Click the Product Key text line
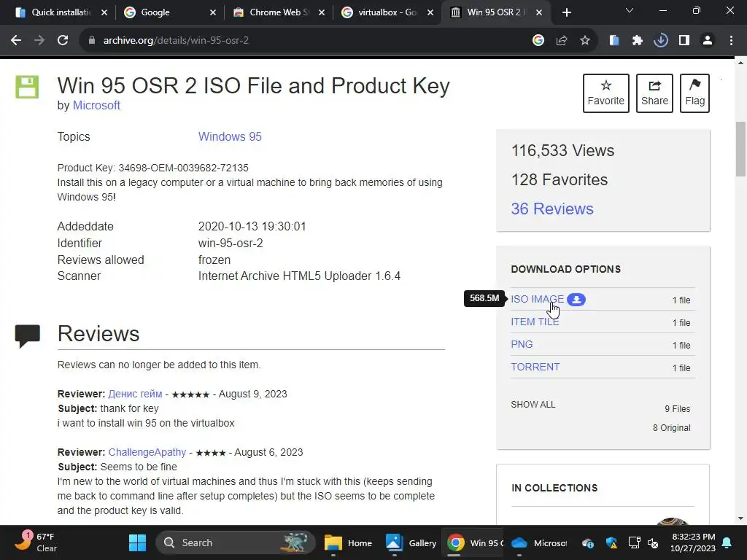This screenshot has width=747, height=560. [x=153, y=168]
